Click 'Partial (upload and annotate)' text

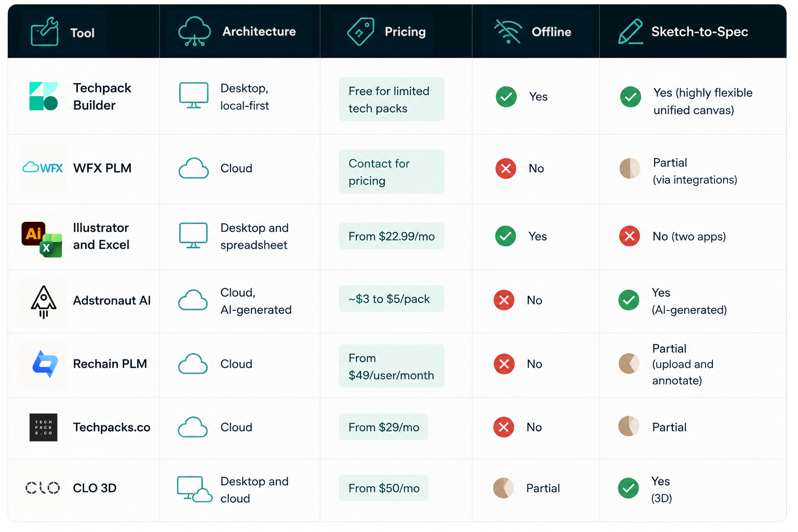[683, 364]
